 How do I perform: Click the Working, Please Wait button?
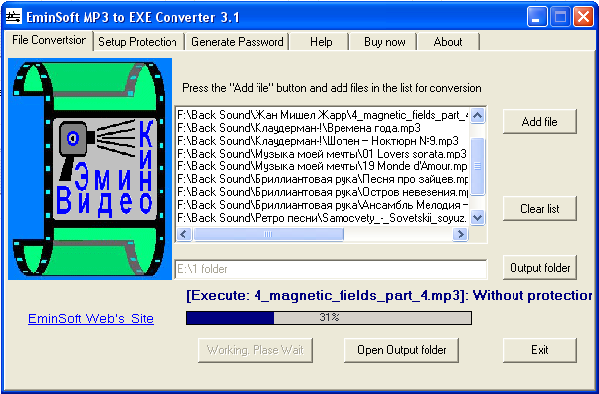[255, 350]
